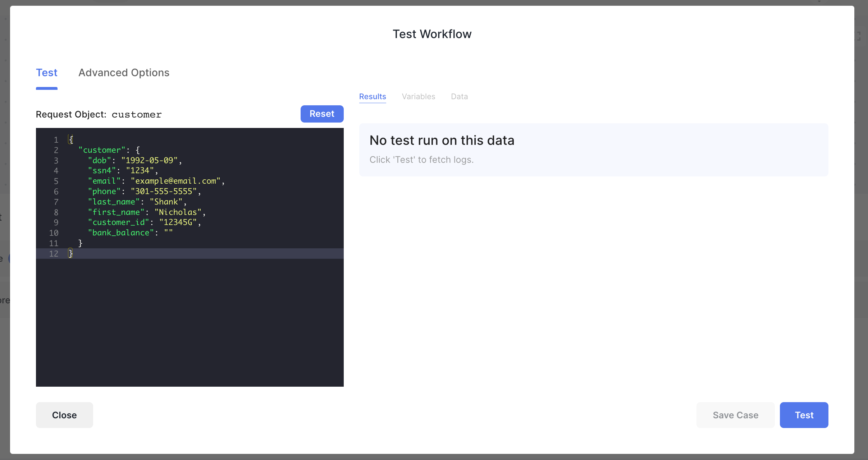Open the Advanced Options tab
The width and height of the screenshot is (868, 460).
point(124,73)
